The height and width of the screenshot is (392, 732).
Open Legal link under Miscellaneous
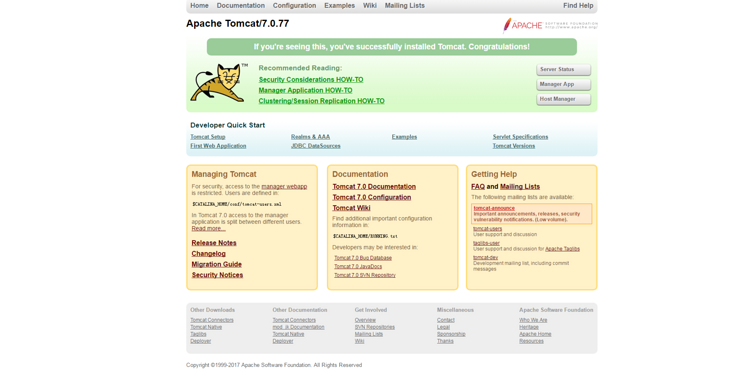(x=443, y=327)
